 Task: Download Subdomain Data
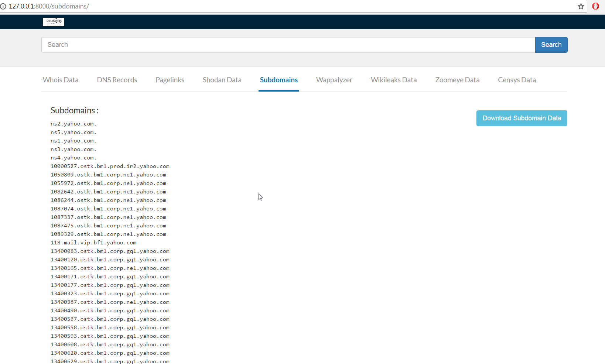coord(522,118)
